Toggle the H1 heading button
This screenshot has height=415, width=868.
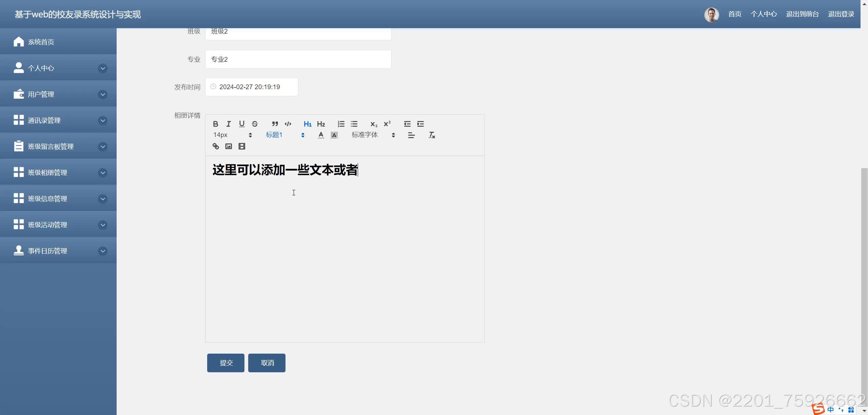(308, 124)
